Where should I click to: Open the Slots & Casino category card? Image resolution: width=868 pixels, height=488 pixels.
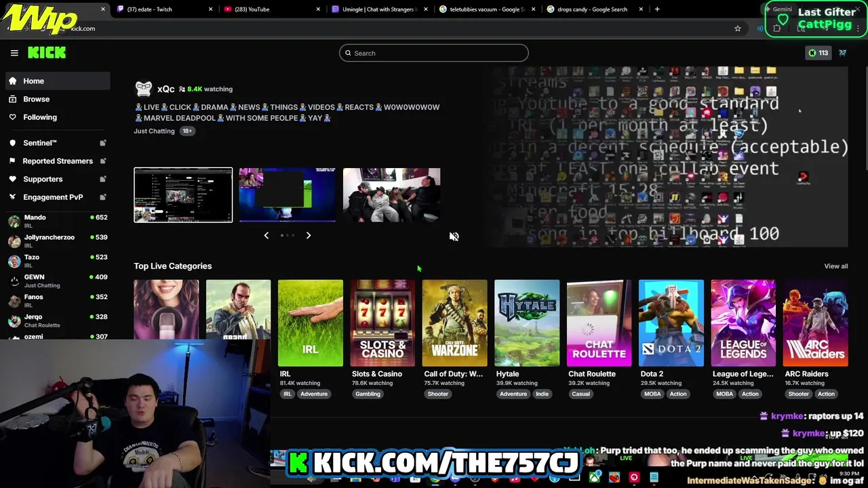[x=382, y=323]
